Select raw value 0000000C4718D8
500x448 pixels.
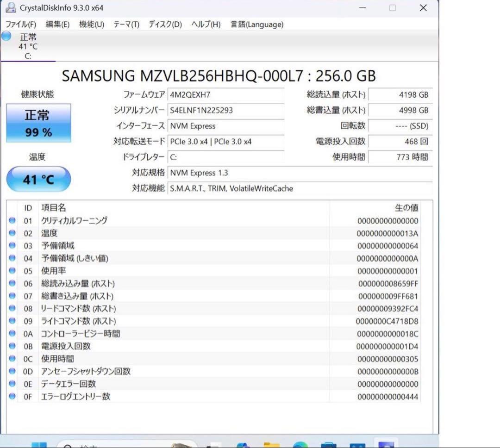pyautogui.click(x=387, y=321)
